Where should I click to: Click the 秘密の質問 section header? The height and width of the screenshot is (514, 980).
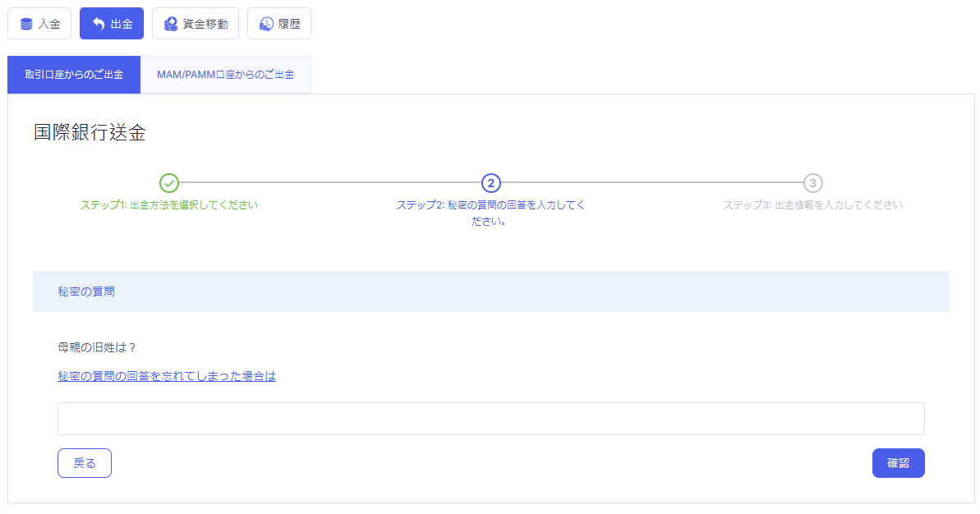point(86,291)
